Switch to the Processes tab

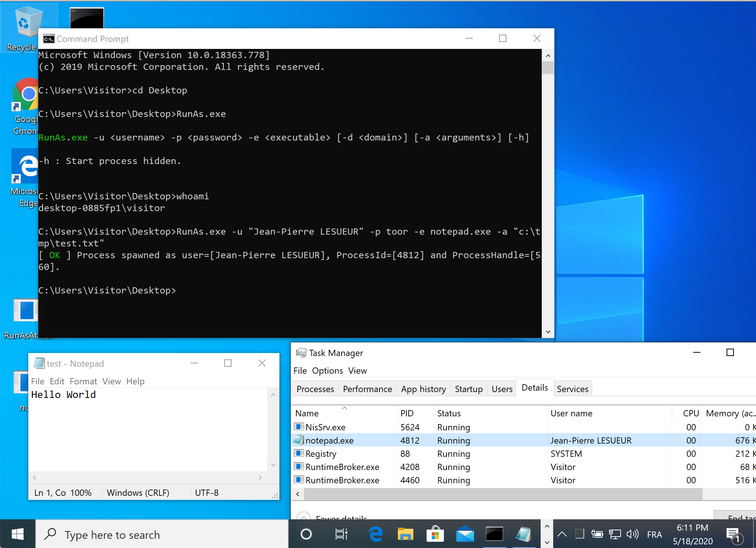pos(315,389)
